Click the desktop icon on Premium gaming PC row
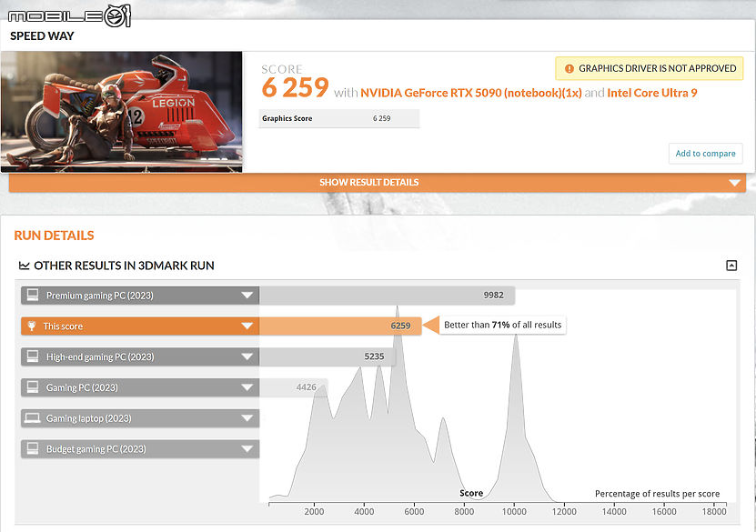Screen dimensions: 756x532 33,295
